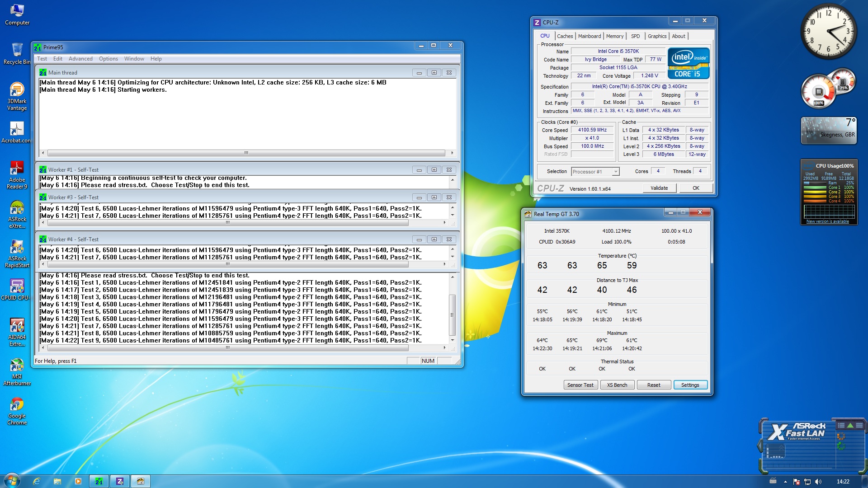Click the Intel Core i5 logo in CPU-Z
Screen dimensions: 868x488
[689, 63]
